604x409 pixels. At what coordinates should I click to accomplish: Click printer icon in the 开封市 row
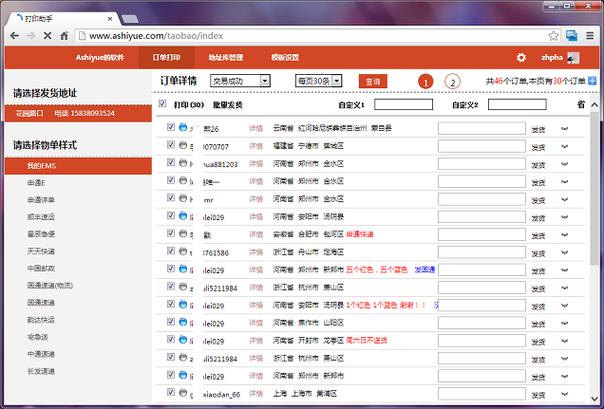[x=183, y=340]
